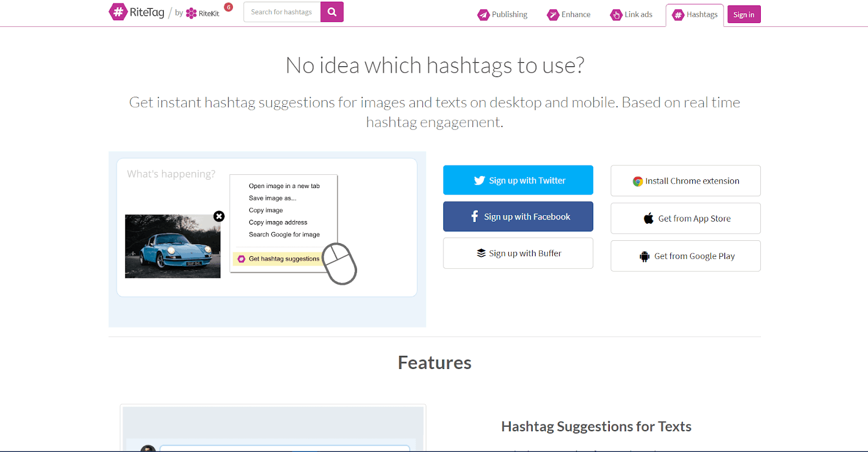
Task: Click the blue Porsche car thumbnail
Action: (x=173, y=246)
